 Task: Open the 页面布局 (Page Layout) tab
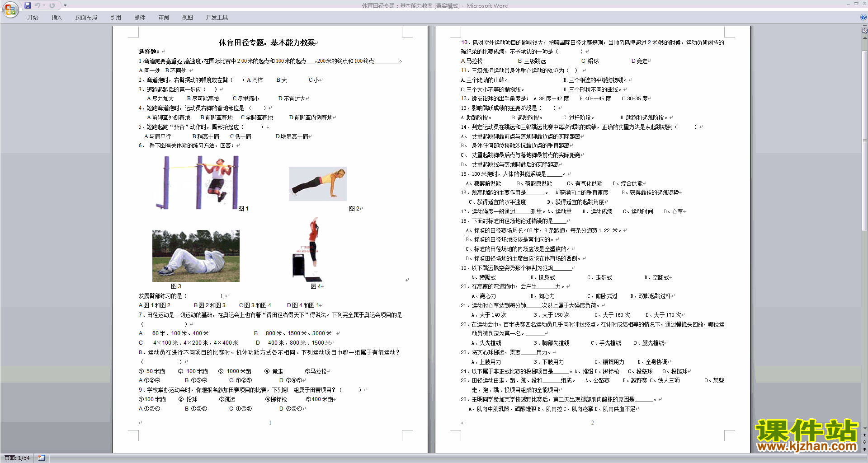coord(86,17)
